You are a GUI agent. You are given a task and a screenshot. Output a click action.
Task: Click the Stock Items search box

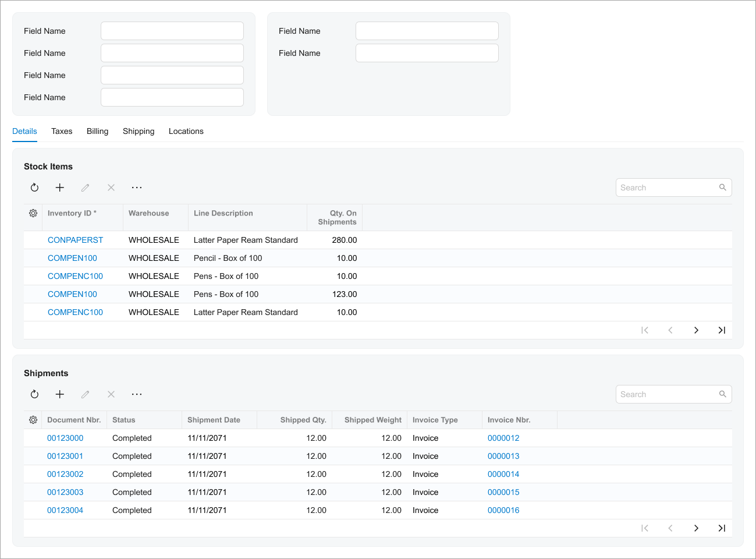[667, 187]
